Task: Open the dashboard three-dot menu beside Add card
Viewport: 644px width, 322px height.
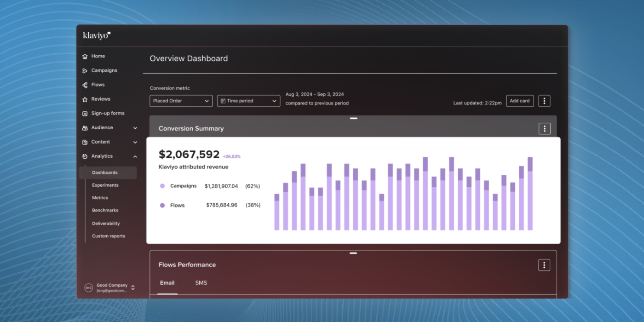Action: pos(544,101)
